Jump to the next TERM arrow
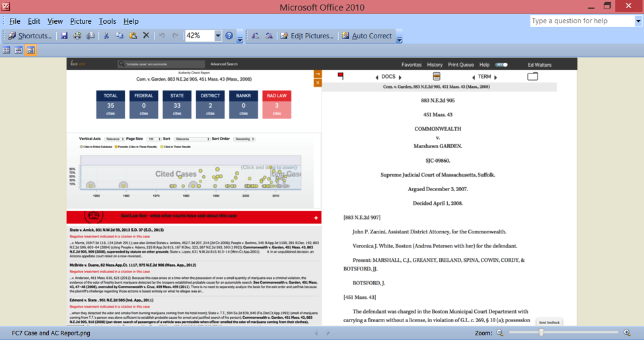Viewport: 644px width, 340px height. point(496,77)
